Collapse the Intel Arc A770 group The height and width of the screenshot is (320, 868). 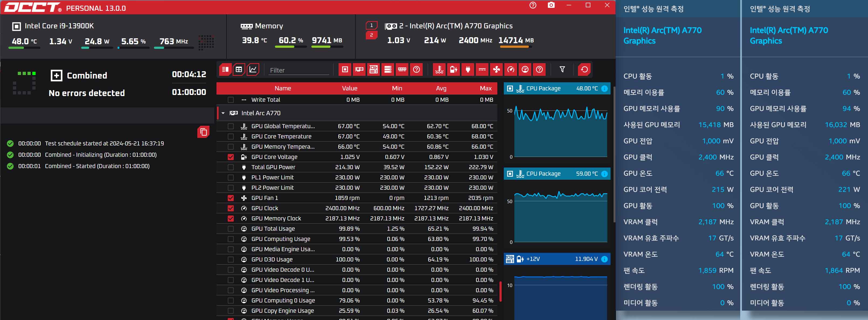point(223,113)
